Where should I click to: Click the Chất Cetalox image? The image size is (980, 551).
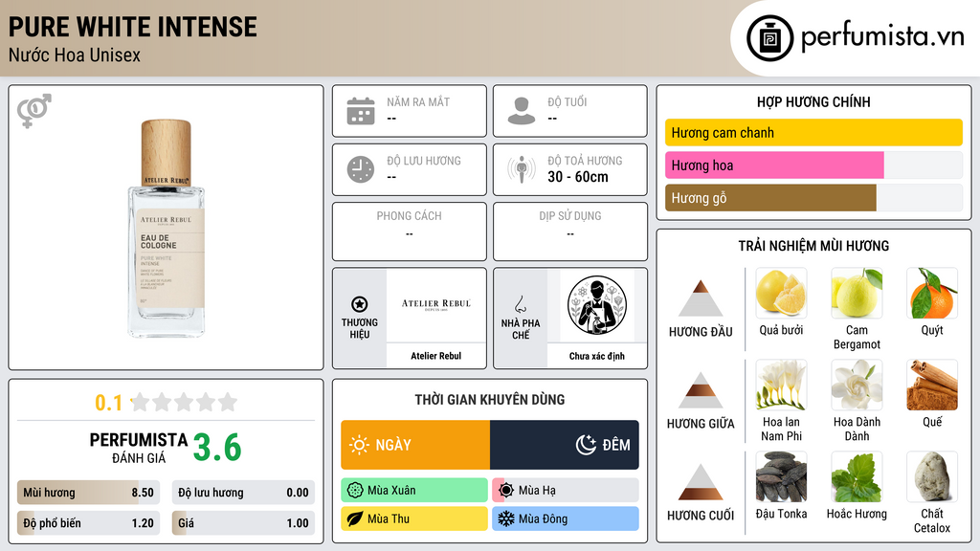pos(932,476)
